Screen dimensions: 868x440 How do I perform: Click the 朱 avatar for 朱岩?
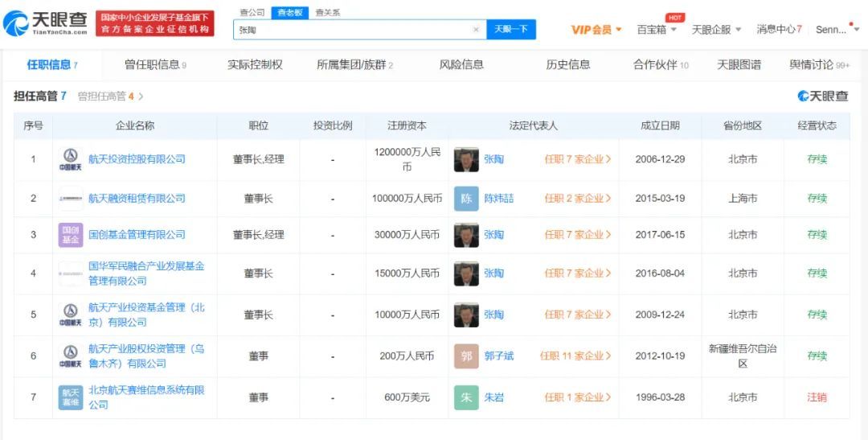point(466,397)
